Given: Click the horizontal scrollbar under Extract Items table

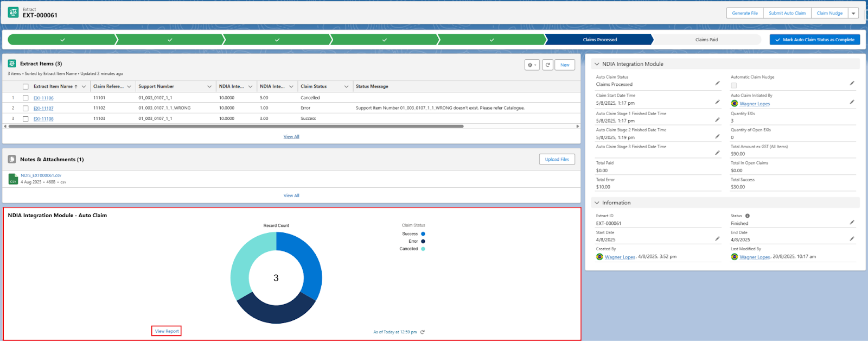Looking at the screenshot, I should 236,127.
